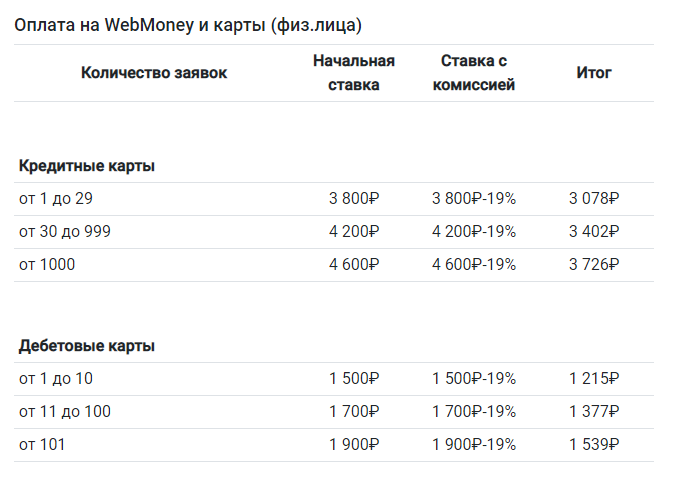Click the 3 800₽ starting rate cell
The image size is (673, 481).
tap(354, 199)
